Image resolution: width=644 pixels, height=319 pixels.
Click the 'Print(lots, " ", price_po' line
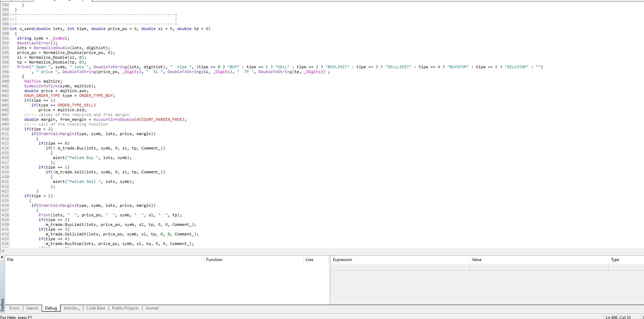coord(110,215)
